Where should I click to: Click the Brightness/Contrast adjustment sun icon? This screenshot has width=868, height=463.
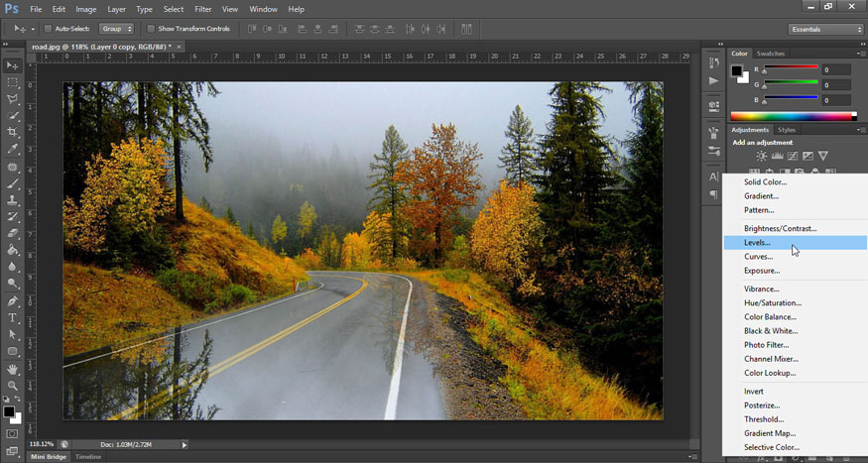[x=761, y=156]
